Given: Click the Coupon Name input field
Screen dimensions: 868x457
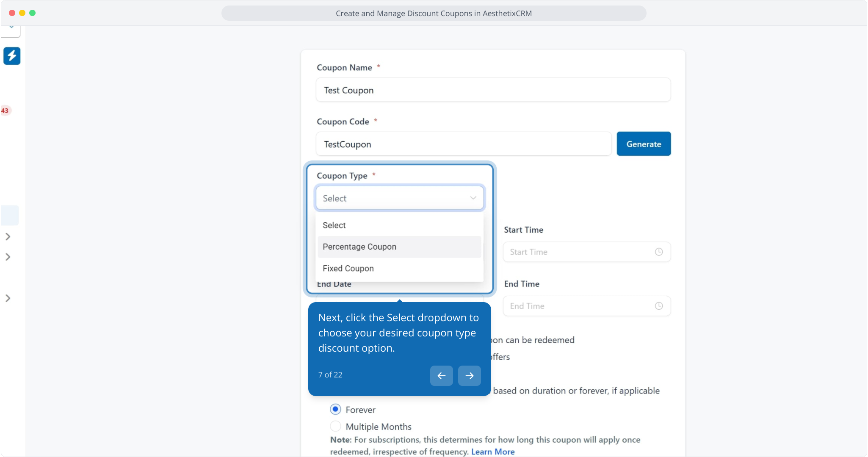Looking at the screenshot, I should click(x=493, y=90).
